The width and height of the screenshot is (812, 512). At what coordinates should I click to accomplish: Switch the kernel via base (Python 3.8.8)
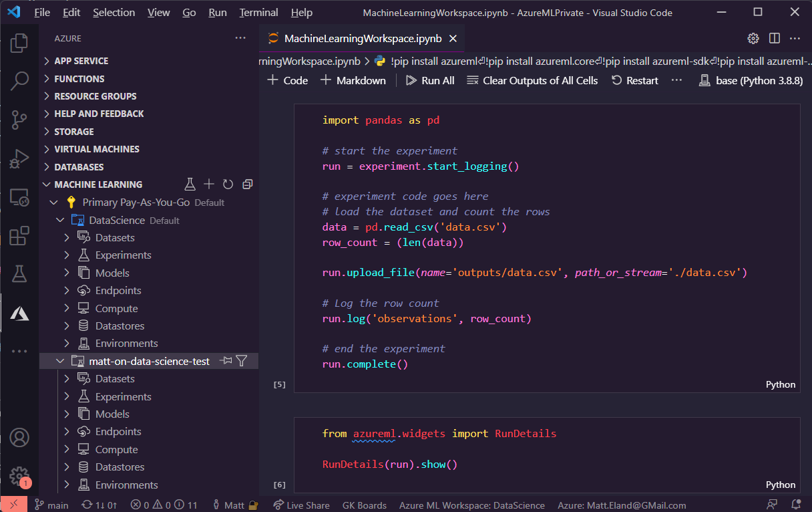tap(749, 80)
